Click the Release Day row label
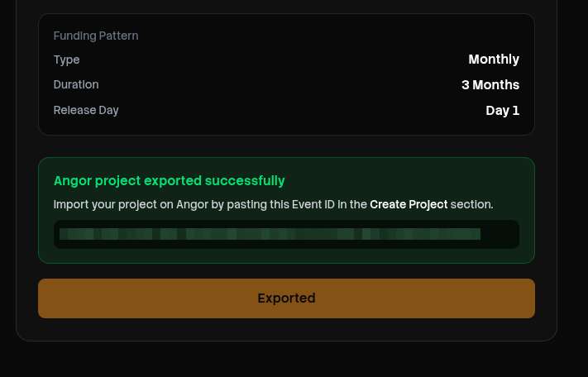The width and height of the screenshot is (588, 377). coord(86,110)
